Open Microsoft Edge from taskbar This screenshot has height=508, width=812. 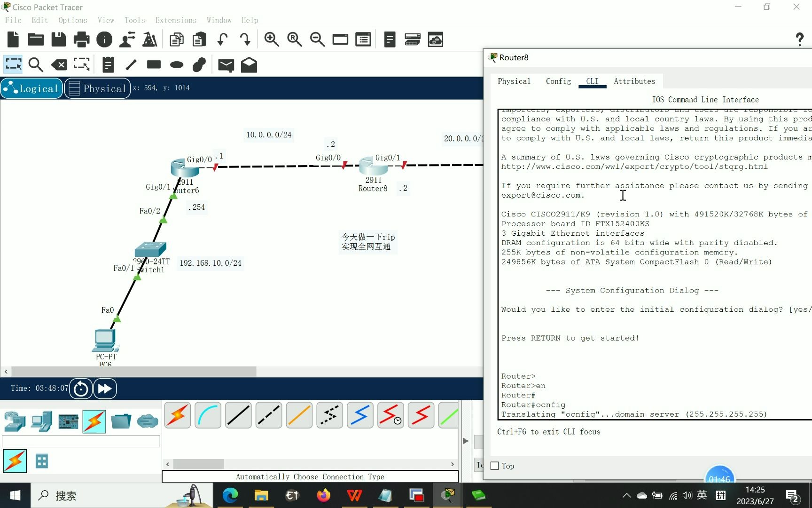tap(230, 495)
